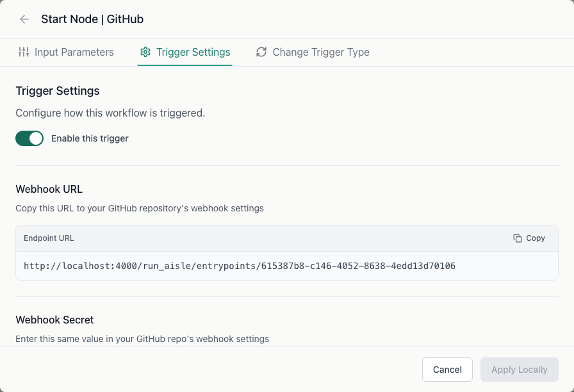Disable the Enable this trigger toggle
This screenshot has height=392, width=574.
(29, 138)
